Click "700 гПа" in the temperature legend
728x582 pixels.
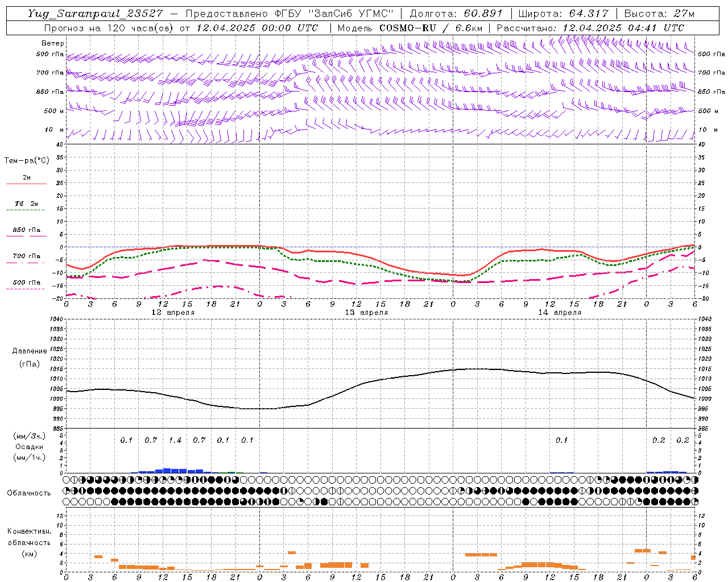click(x=27, y=256)
